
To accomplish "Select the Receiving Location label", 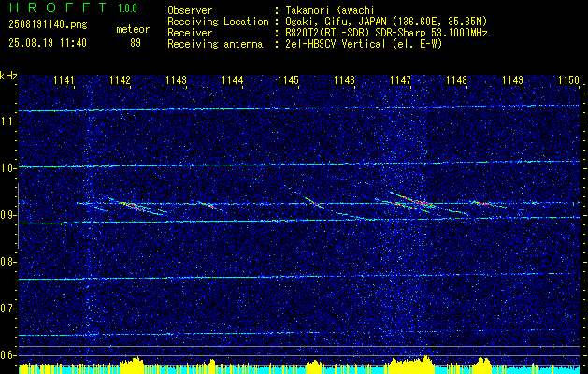I will [x=218, y=22].
